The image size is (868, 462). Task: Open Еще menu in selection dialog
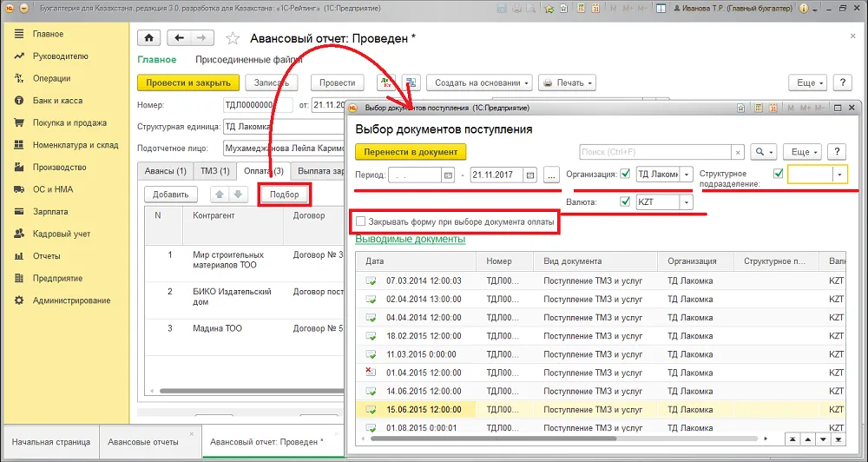coord(803,152)
